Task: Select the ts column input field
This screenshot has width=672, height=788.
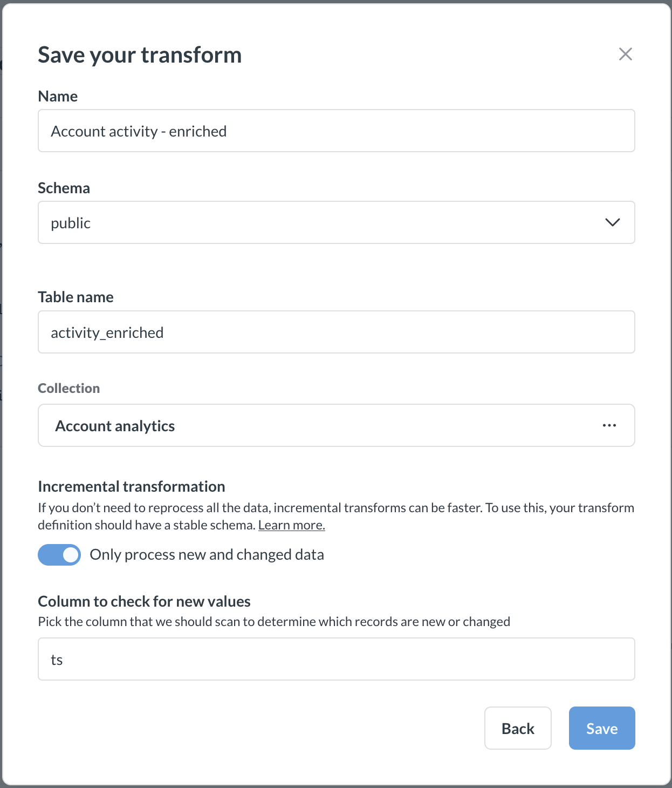Action: [336, 659]
